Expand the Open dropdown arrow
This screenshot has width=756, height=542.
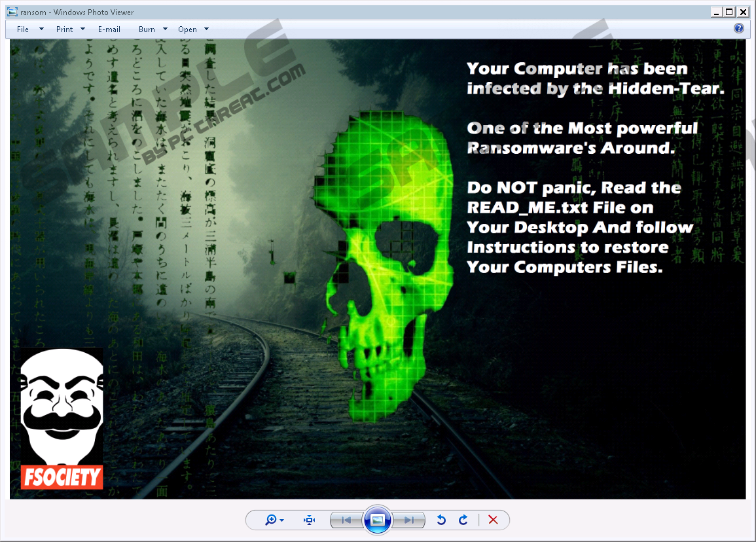click(x=206, y=29)
